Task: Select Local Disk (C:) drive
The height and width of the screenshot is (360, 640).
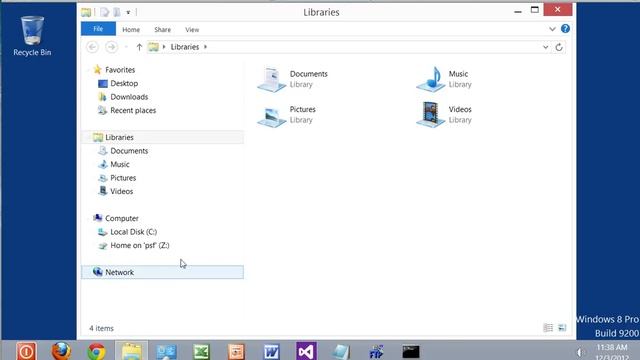Action: 133,231
